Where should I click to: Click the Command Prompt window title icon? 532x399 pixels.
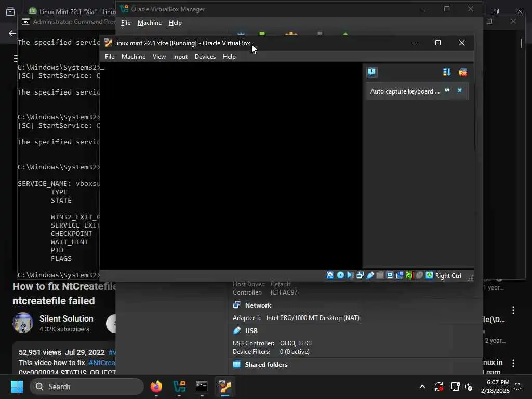[x=26, y=22]
